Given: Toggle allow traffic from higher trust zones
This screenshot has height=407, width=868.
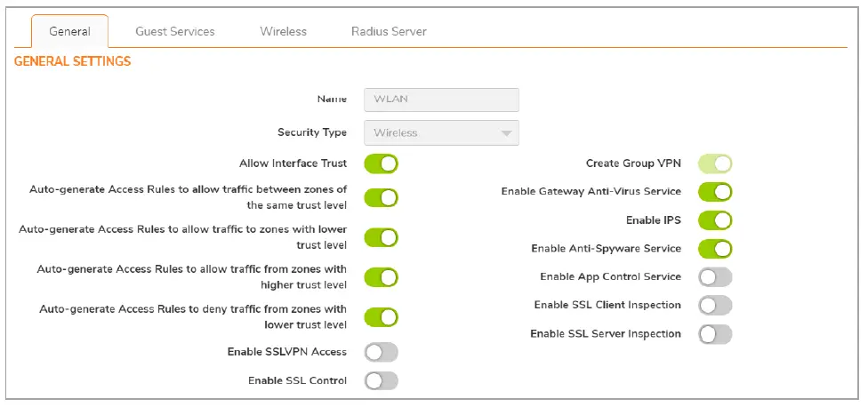Looking at the screenshot, I should (x=381, y=276).
